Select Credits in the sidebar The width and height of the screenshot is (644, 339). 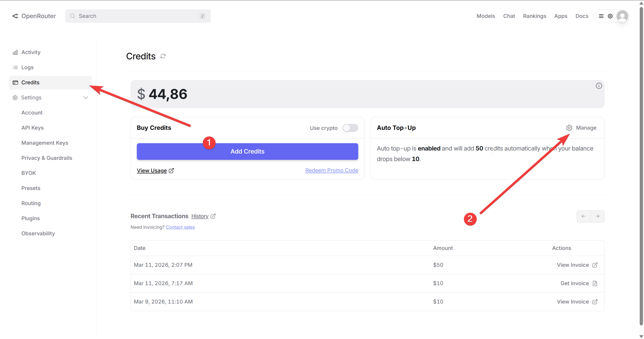click(50, 83)
